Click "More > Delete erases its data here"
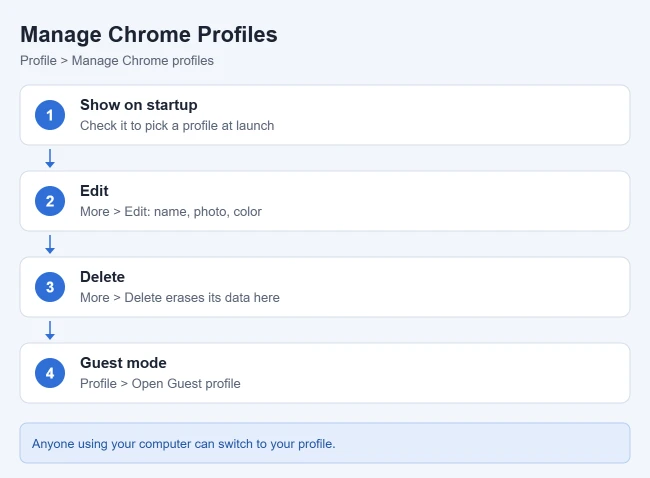 pyautogui.click(x=179, y=297)
